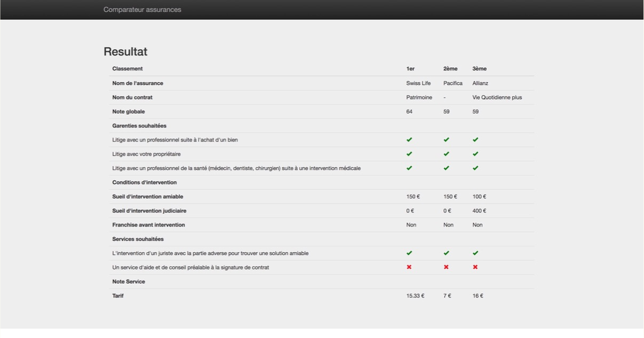
Task: Click the Vie Quotidienne plus contract name
Action: tap(497, 98)
